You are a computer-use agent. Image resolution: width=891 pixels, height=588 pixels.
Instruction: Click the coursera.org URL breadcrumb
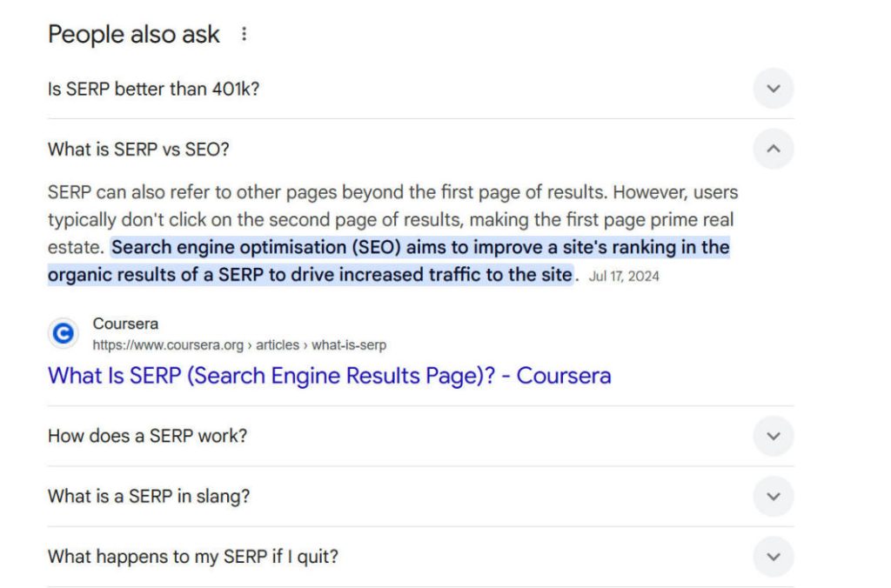[168, 345]
